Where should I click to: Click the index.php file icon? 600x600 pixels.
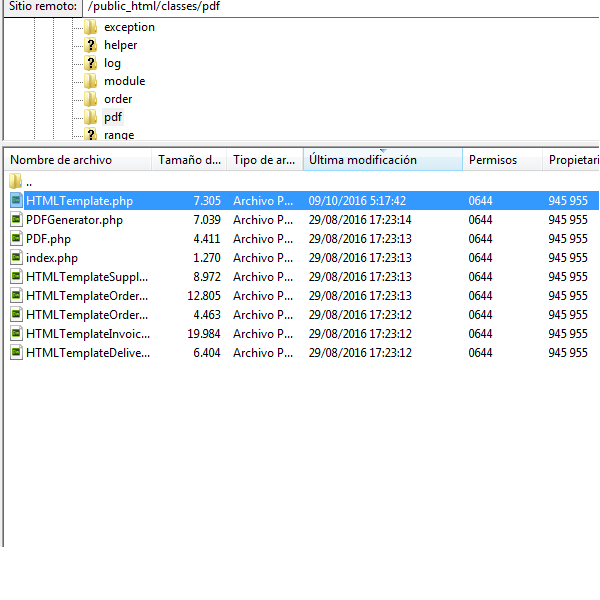pyautogui.click(x=16, y=258)
